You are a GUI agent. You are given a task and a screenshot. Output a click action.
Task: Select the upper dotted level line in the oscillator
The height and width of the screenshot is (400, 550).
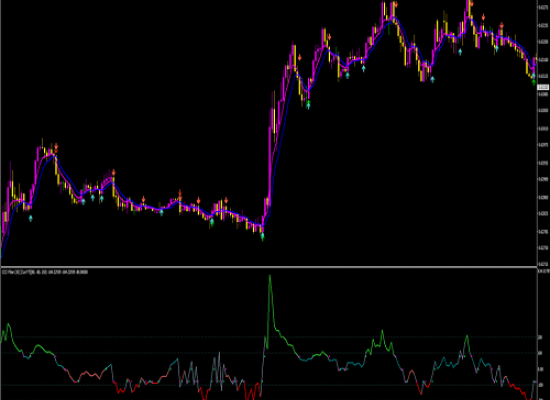[x=268, y=337]
